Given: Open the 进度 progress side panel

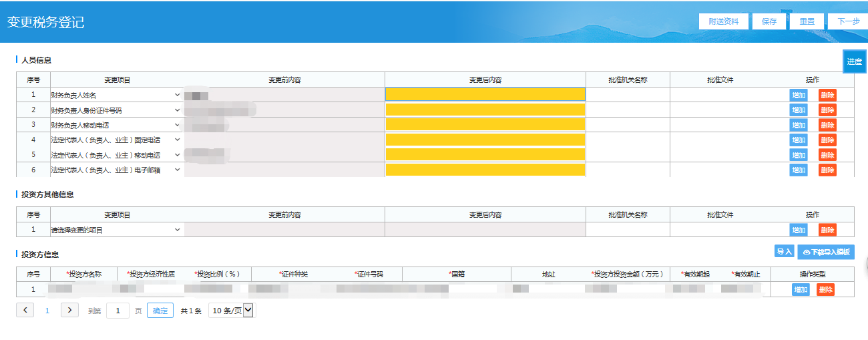Looking at the screenshot, I should point(855,61).
